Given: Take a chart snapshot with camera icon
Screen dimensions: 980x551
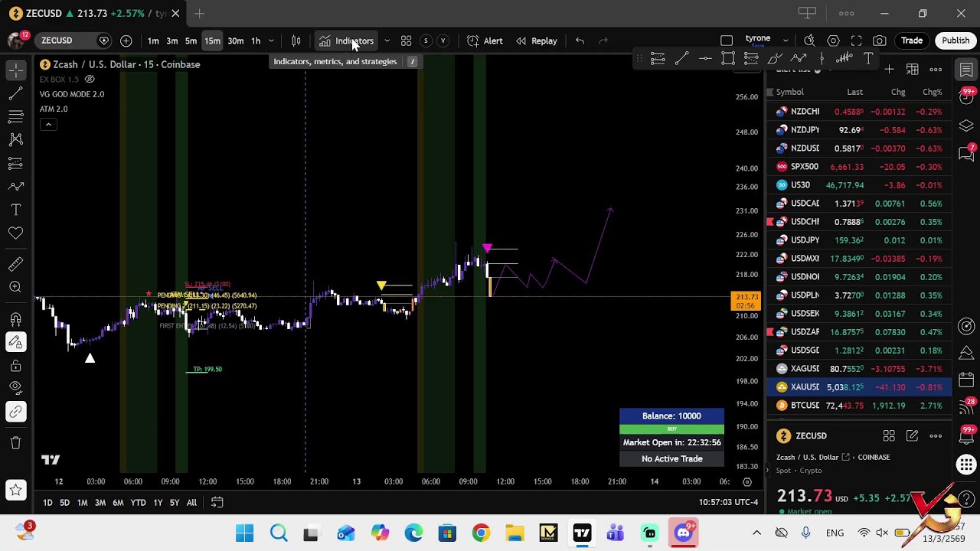Looking at the screenshot, I should pyautogui.click(x=880, y=41).
